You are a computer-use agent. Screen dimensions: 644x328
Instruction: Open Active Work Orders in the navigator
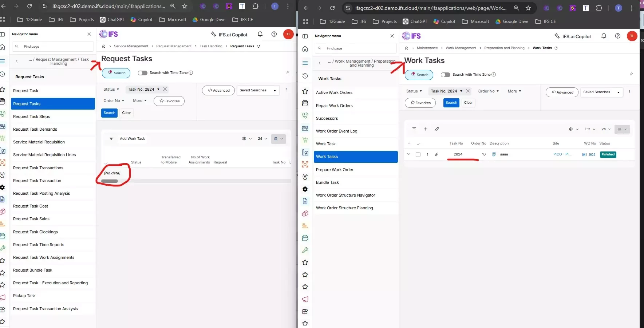click(356, 92)
